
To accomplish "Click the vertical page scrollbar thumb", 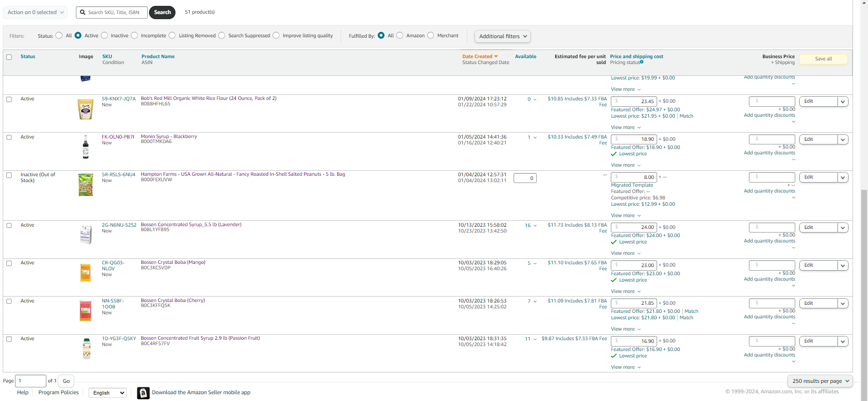I will (864, 295).
